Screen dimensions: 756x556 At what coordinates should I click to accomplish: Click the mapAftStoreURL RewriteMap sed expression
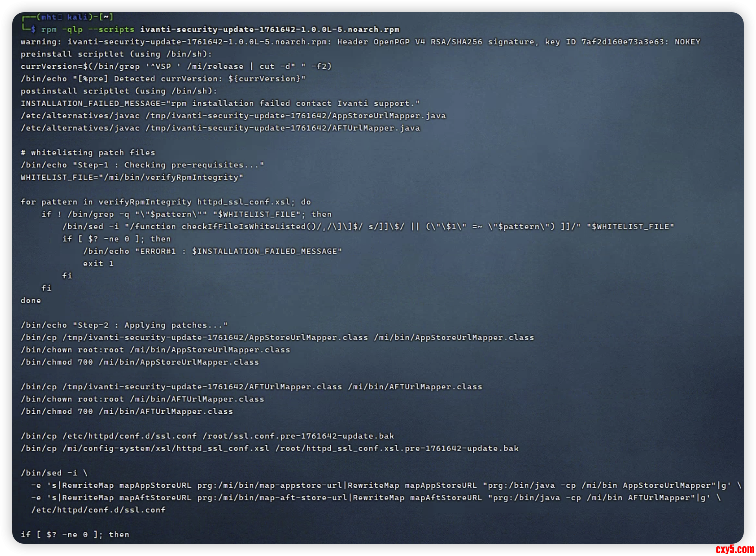coord(376,497)
